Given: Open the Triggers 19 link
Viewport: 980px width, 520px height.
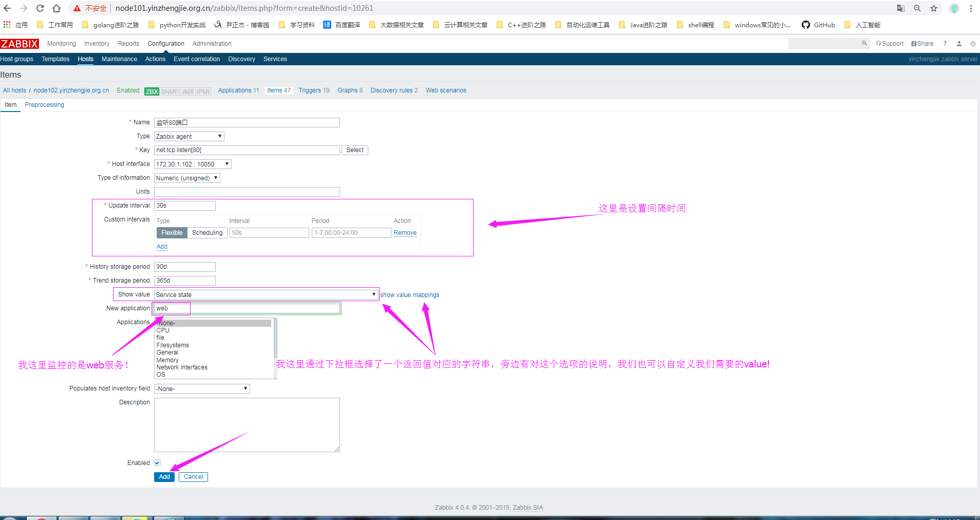Looking at the screenshot, I should point(314,90).
